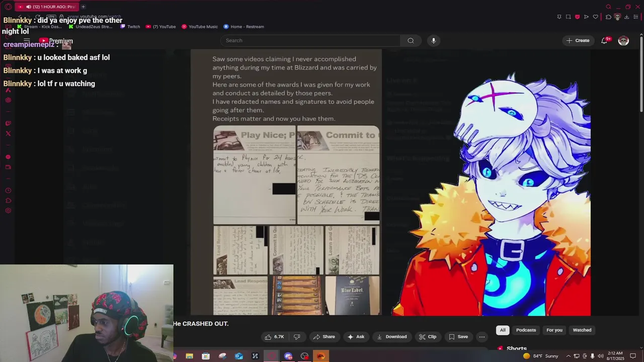644x362 pixels.
Task: Click the Shorts section heading
Action: (517, 348)
